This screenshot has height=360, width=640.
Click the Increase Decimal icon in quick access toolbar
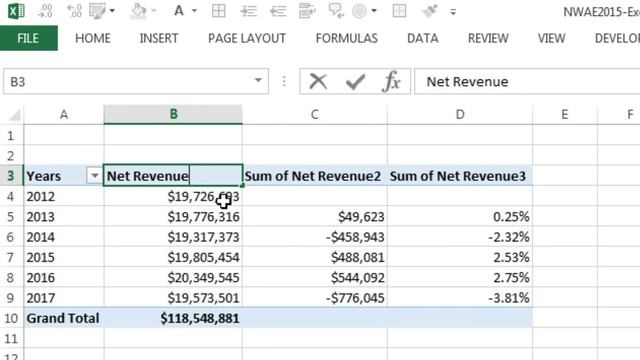pyautogui.click(x=74, y=11)
